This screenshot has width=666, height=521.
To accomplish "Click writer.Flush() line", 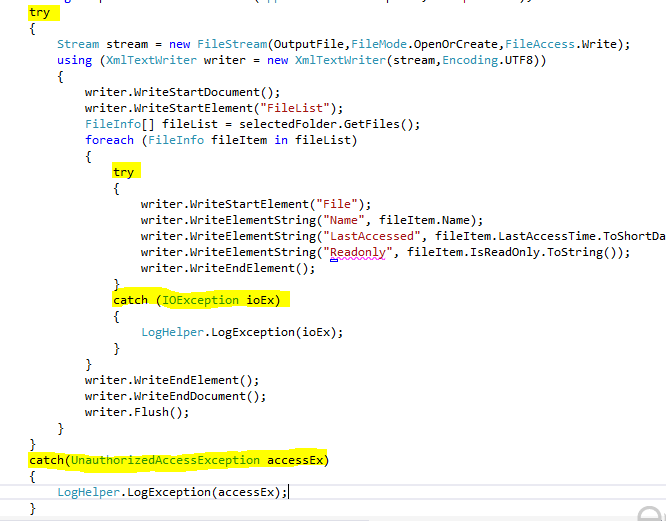I will [x=137, y=412].
